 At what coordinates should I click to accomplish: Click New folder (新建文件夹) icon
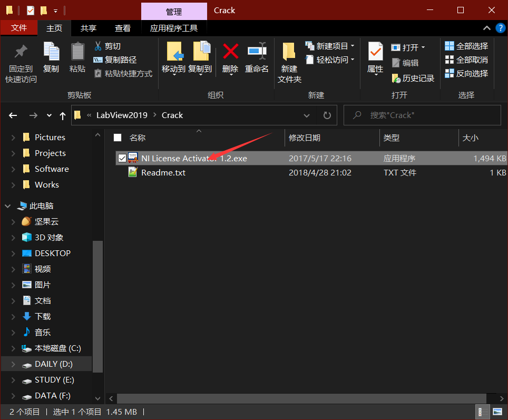(x=289, y=52)
